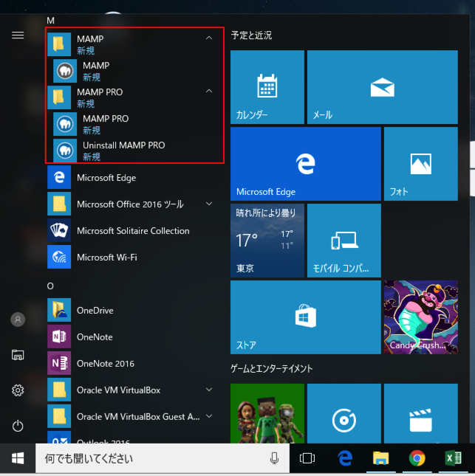This screenshot has width=475, height=476.
Task: Open Settings gear in the Start sidebar
Action: click(x=18, y=390)
